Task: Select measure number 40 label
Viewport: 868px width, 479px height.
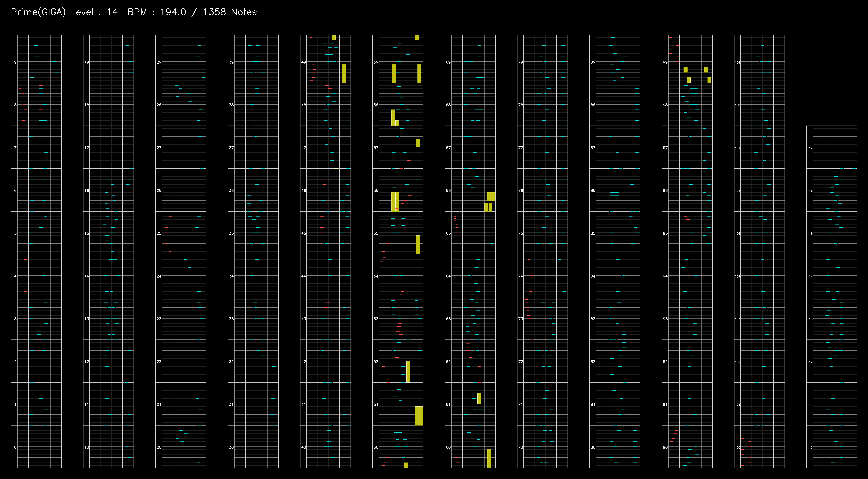Action: [304, 447]
